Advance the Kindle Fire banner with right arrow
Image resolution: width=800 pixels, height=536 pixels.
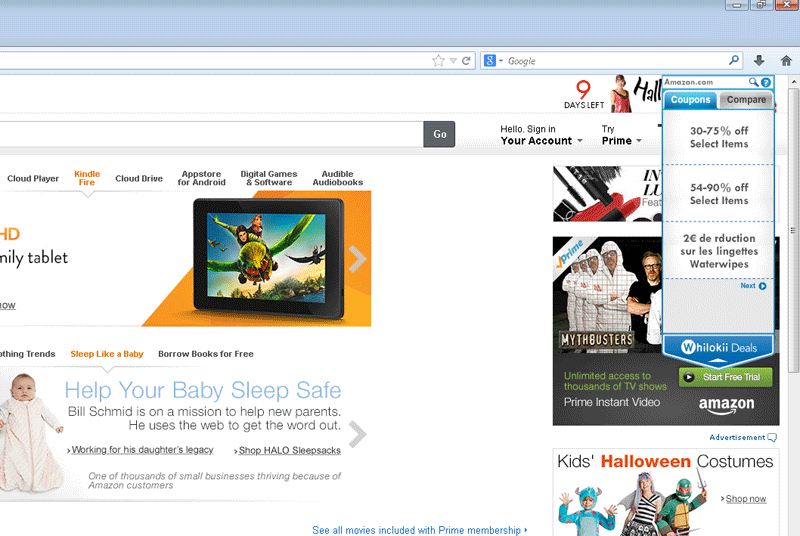pyautogui.click(x=357, y=258)
